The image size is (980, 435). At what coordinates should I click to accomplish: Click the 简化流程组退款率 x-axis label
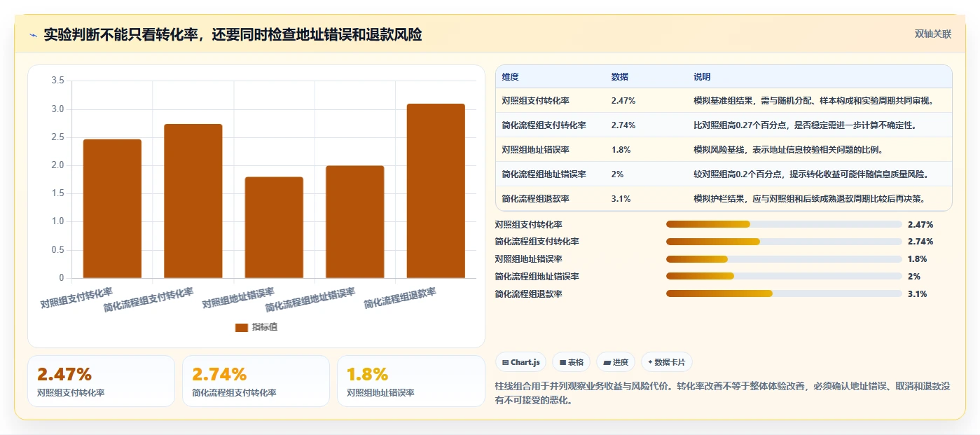point(400,299)
